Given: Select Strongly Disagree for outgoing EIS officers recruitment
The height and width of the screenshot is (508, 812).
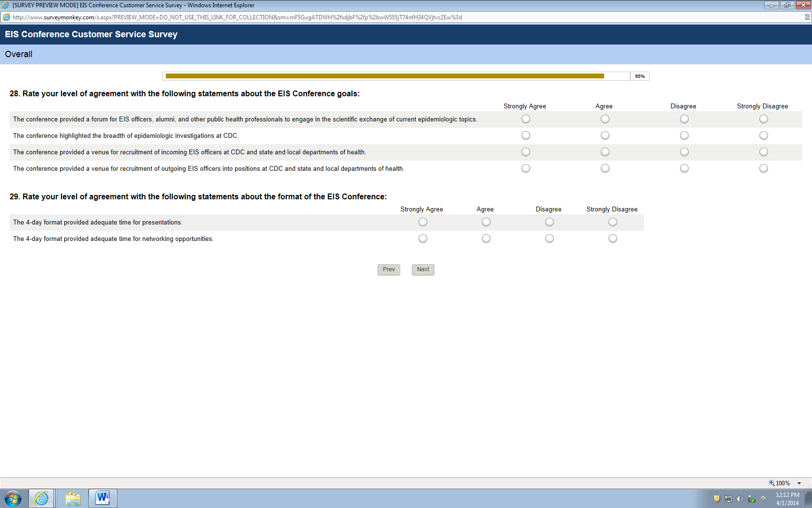Looking at the screenshot, I should point(764,168).
